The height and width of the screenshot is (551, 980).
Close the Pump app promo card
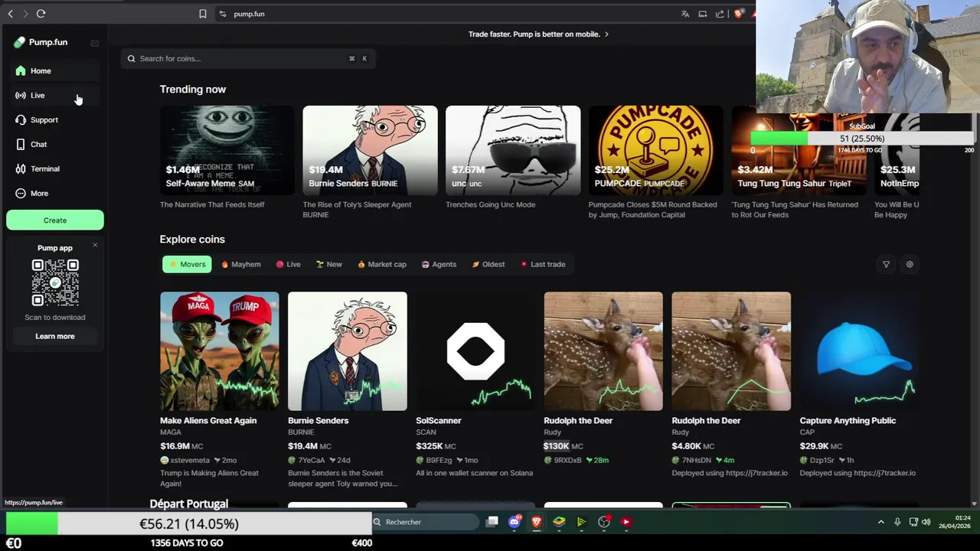(95, 245)
